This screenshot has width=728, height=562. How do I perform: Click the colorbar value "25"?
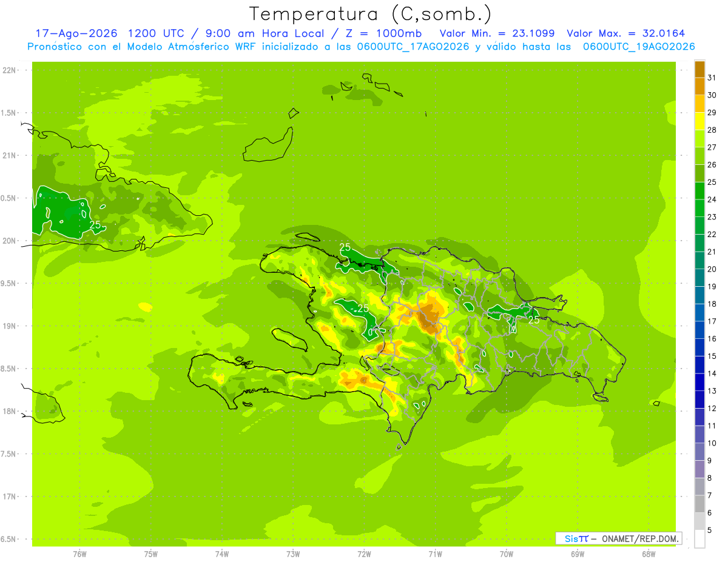[712, 182]
